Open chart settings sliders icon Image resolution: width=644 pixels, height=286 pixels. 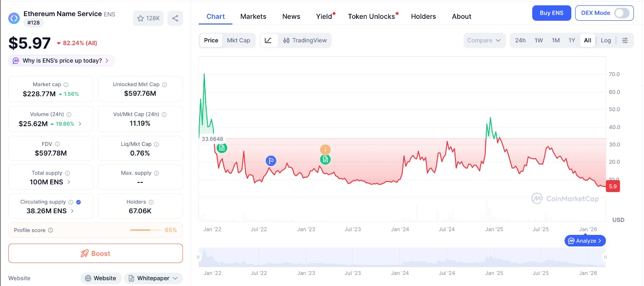click(x=625, y=41)
